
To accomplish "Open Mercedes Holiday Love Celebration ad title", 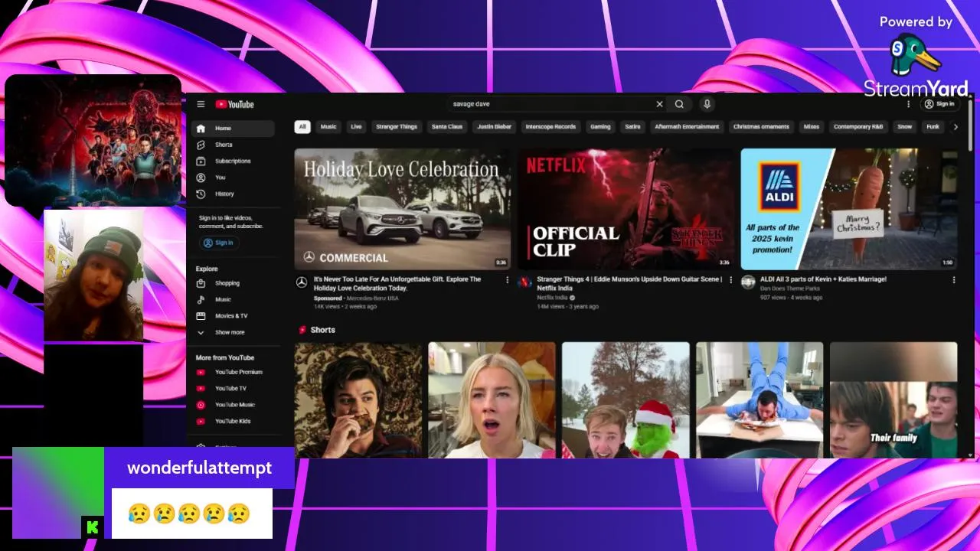I will pyautogui.click(x=397, y=284).
